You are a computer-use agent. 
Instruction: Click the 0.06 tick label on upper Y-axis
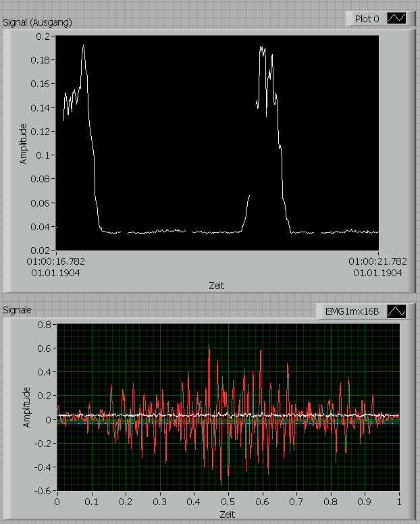tap(41, 203)
